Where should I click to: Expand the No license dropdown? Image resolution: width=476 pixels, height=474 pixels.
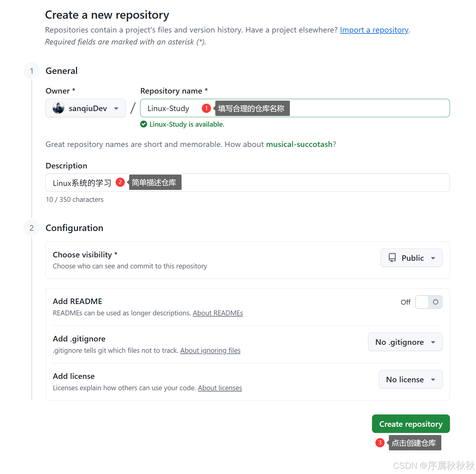point(410,379)
